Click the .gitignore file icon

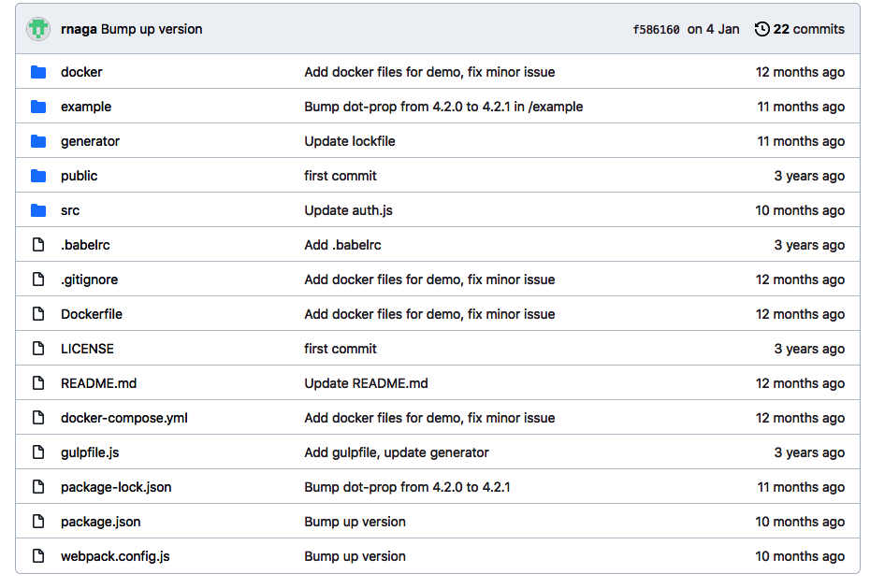[37, 280]
